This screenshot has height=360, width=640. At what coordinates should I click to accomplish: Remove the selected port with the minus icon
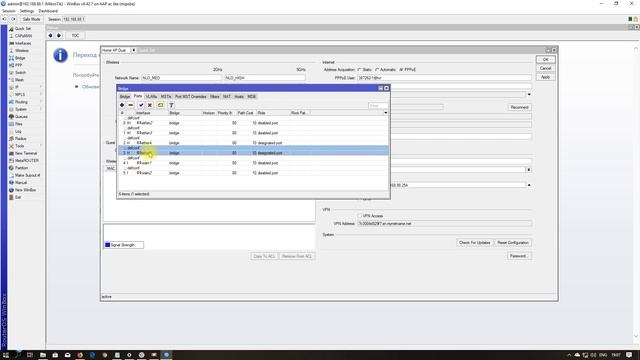click(x=131, y=105)
